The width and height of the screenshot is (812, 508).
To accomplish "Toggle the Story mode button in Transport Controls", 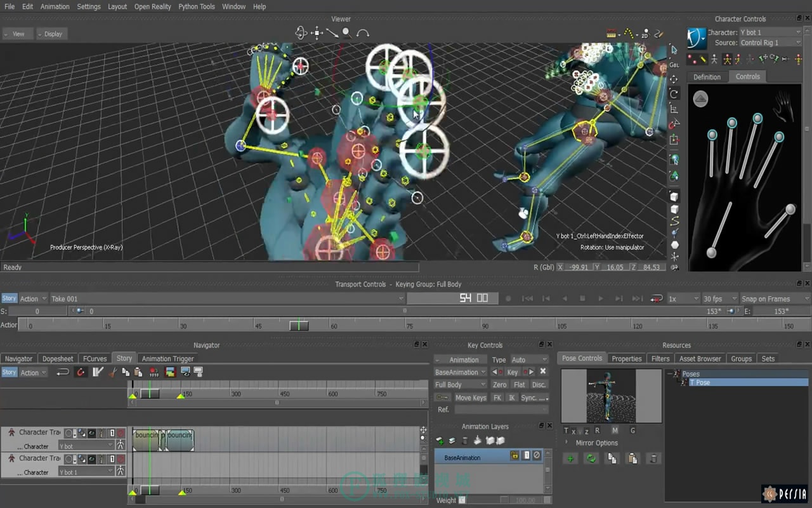I will point(9,298).
